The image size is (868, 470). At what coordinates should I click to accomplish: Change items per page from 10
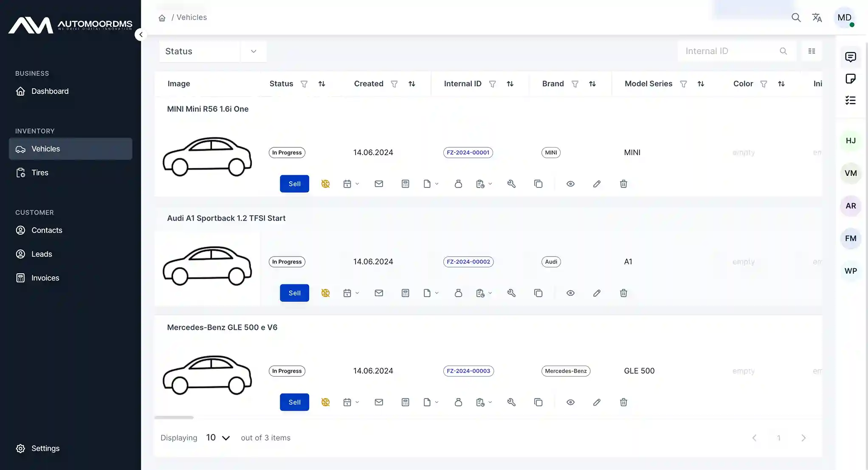pyautogui.click(x=218, y=438)
